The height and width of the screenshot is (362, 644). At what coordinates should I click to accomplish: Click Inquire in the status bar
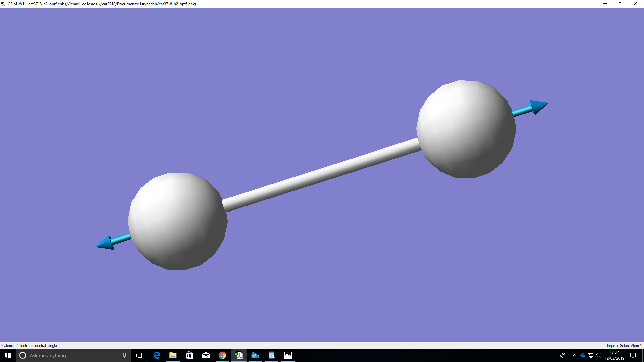[612, 346]
